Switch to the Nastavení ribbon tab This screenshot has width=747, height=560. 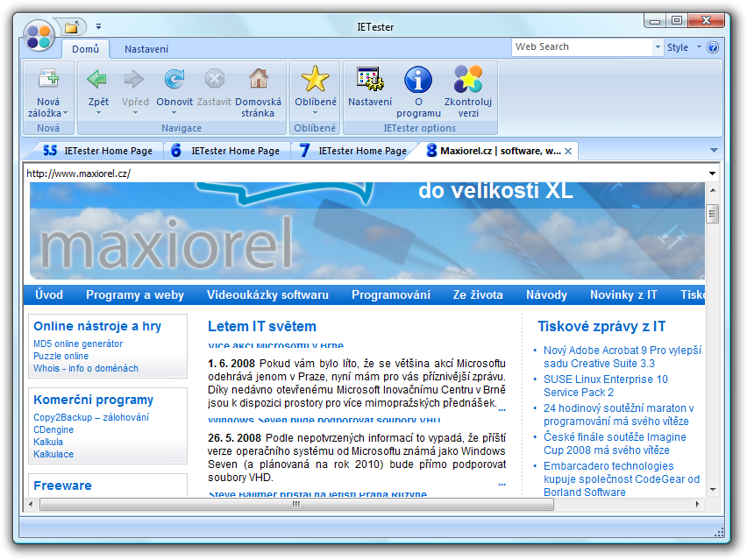tap(146, 49)
